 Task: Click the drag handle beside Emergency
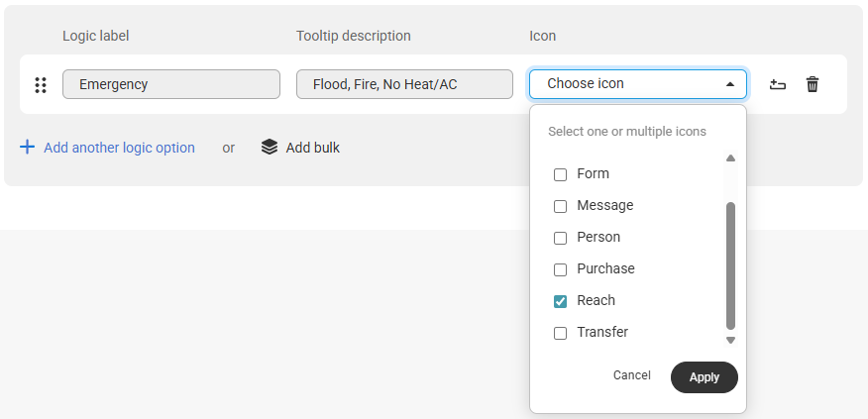[41, 84]
